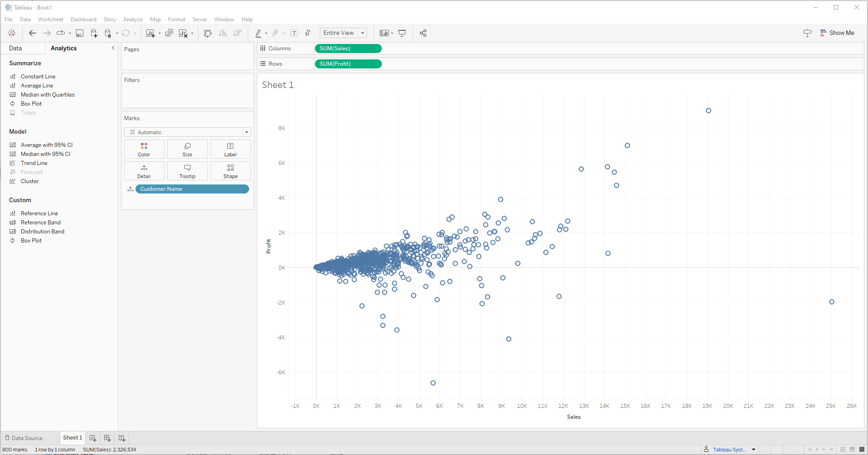Click the Share workbook icon

tap(423, 33)
